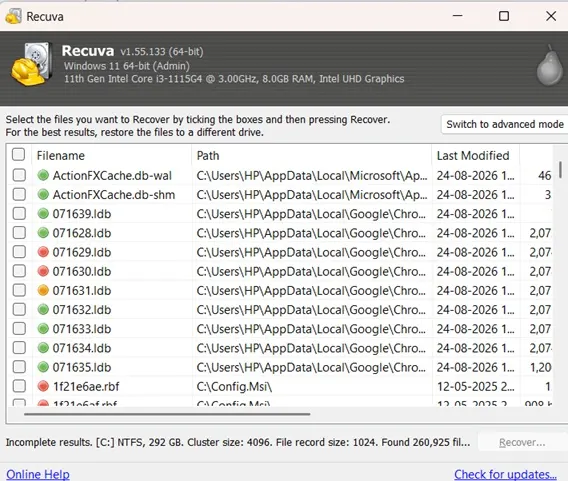Click red status dot of 071629.ldb
This screenshot has height=481, width=568.
[x=43, y=252]
